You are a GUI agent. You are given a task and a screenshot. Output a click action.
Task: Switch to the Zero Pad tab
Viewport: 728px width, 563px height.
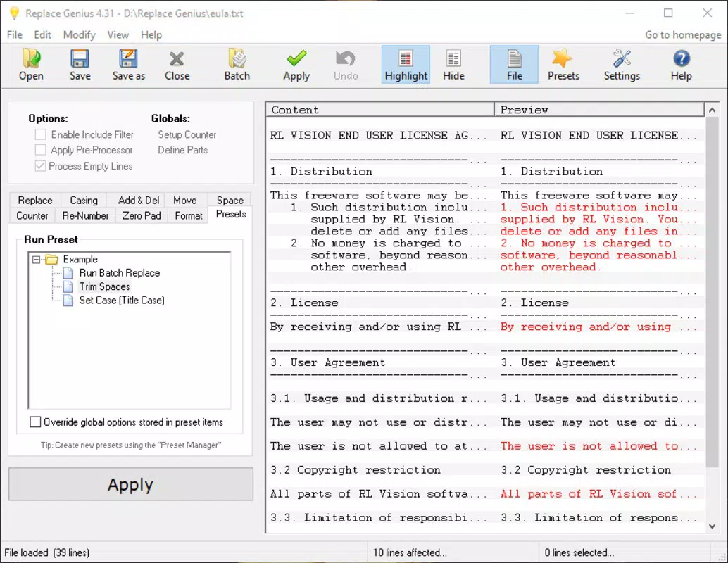[x=142, y=216]
